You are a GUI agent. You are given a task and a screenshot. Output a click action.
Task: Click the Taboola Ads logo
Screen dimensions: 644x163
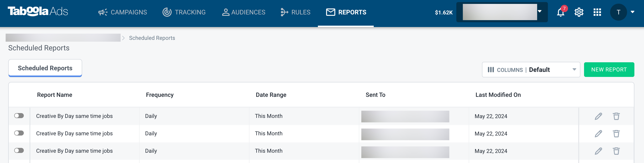(x=38, y=11)
